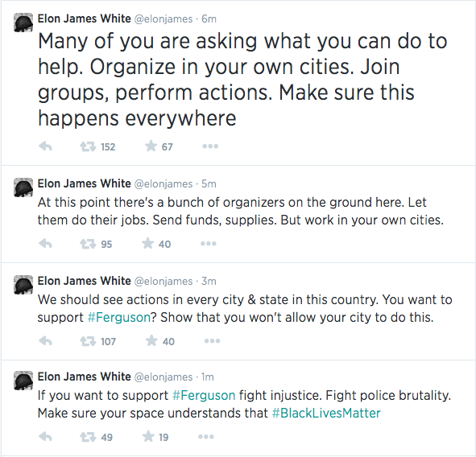Favorite the 5m tweet showing 40 stars

pos(148,243)
